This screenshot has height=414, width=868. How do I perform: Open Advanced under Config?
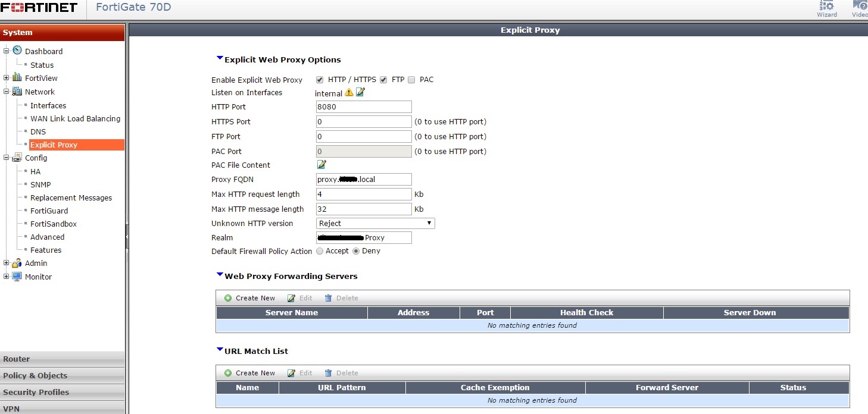[48, 237]
